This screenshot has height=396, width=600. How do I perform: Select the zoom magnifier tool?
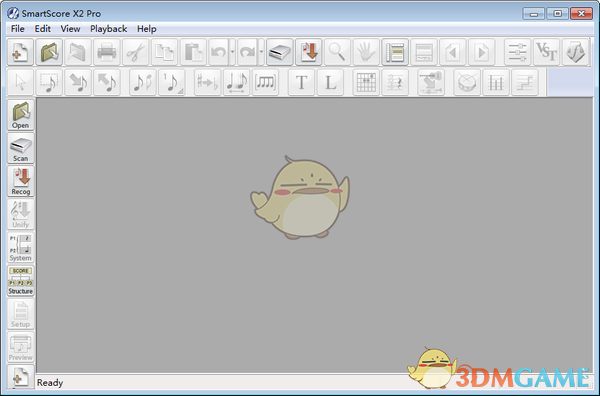338,52
